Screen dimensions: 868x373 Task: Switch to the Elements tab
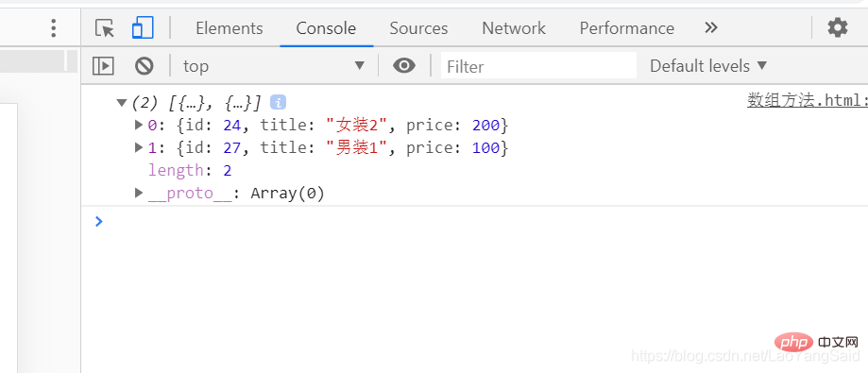coord(230,28)
